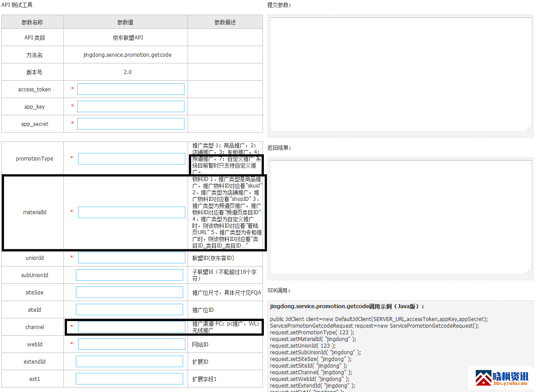Focus the siteId input box
Screen dimensions: 541x392
(129, 310)
